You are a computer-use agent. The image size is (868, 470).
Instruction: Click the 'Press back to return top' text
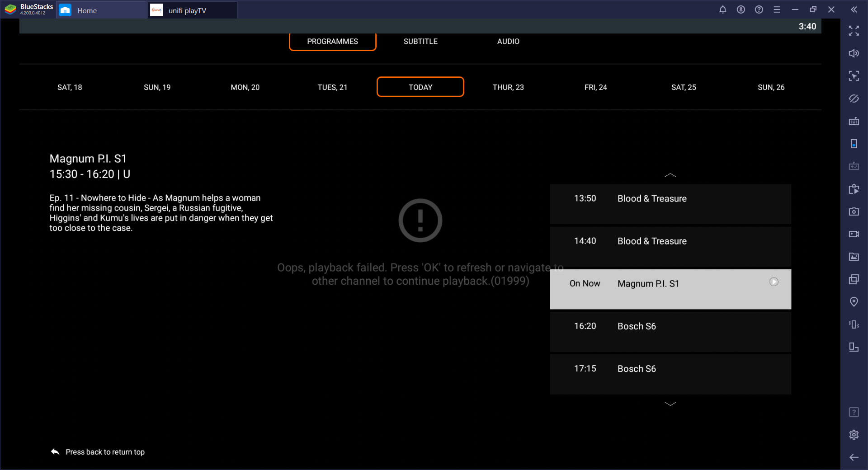[105, 452]
